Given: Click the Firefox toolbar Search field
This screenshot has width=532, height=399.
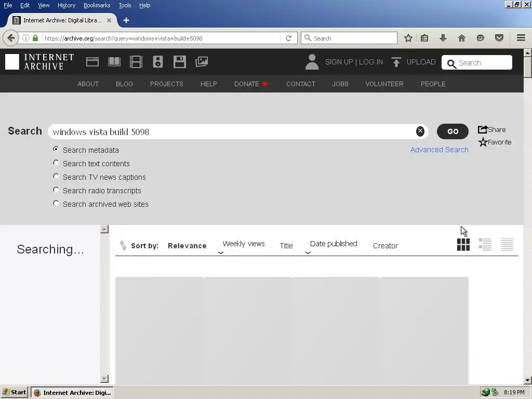Looking at the screenshot, I should [349, 38].
